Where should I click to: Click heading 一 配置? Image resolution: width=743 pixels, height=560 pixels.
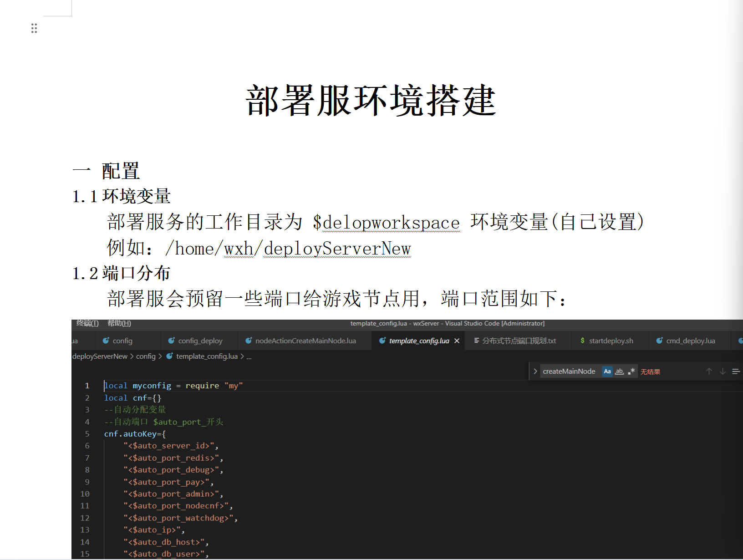(106, 171)
